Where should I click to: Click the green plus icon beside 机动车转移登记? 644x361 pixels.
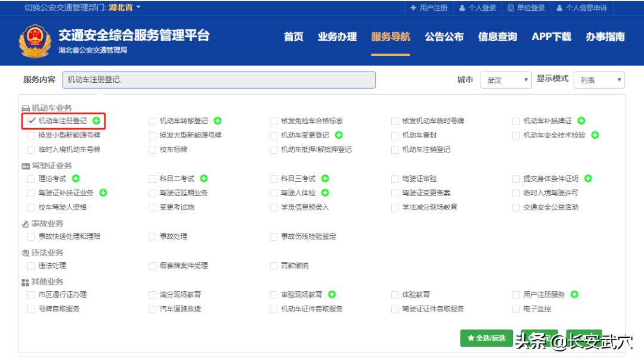click(x=218, y=121)
